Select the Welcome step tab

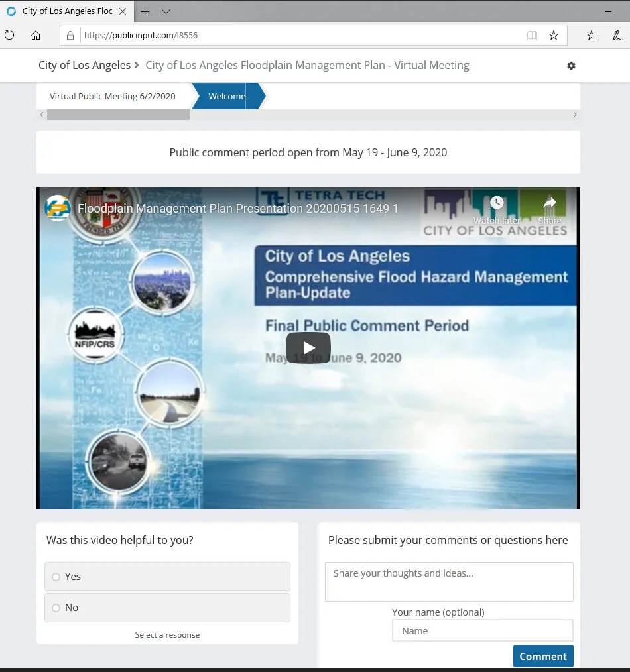[x=227, y=97]
